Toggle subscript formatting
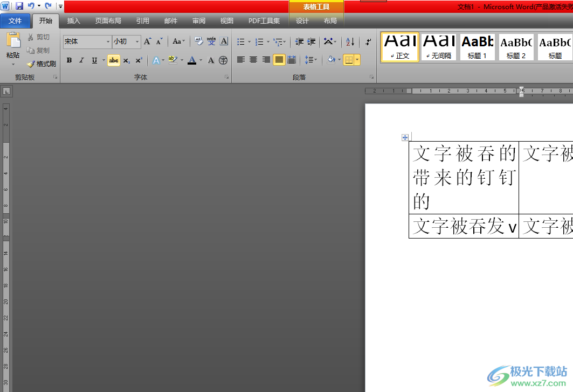Viewport: 573px width, 392px height. (127, 60)
